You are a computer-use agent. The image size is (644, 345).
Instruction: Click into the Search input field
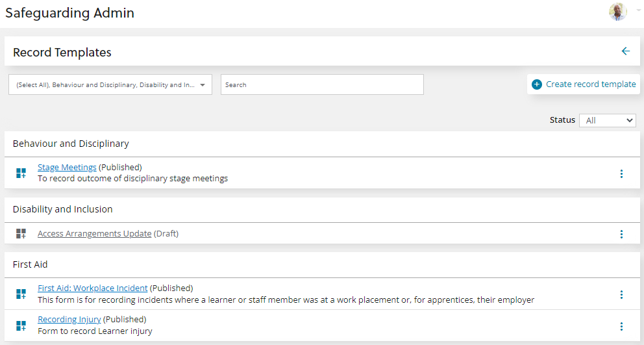point(322,84)
